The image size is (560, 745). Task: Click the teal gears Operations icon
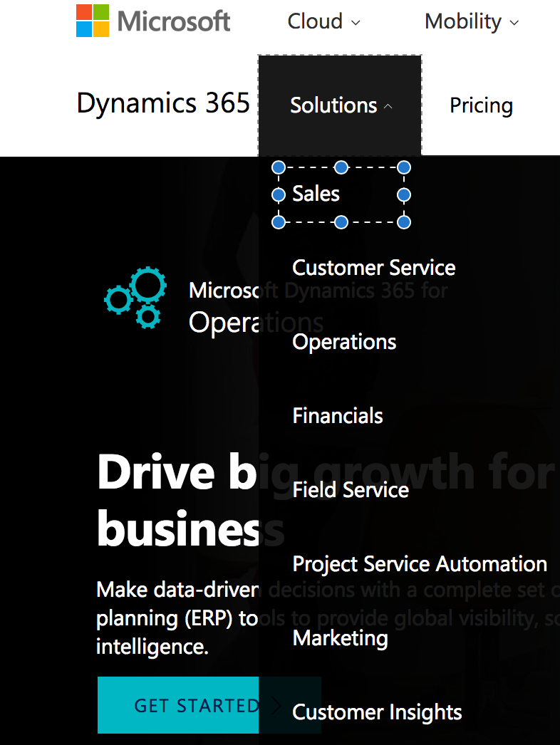tap(135, 298)
